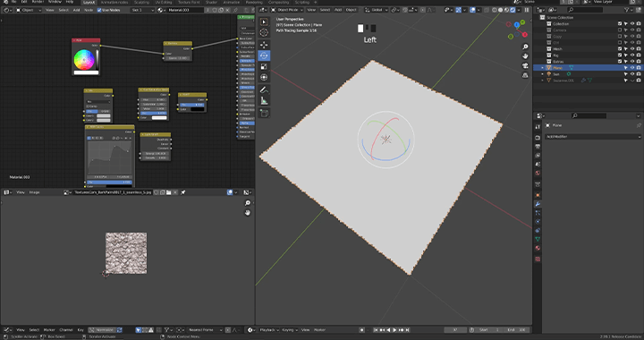Enable the Camera collection checkbox
644x340 pixels.
coord(620,30)
